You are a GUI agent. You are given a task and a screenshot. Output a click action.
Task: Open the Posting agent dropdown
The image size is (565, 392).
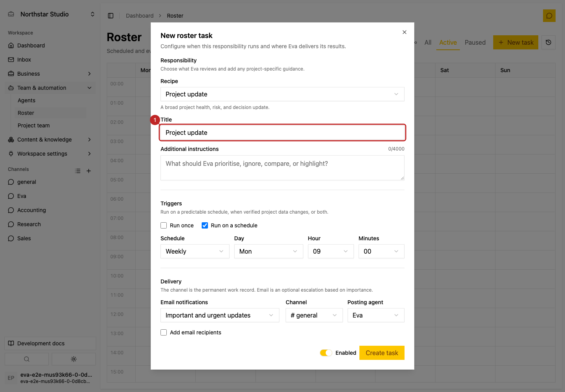[x=376, y=315]
